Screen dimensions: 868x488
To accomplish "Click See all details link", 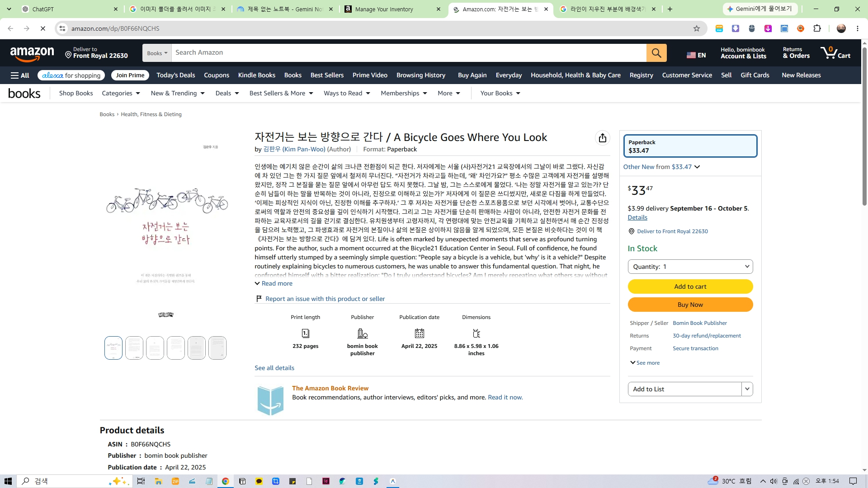I will coord(274,368).
